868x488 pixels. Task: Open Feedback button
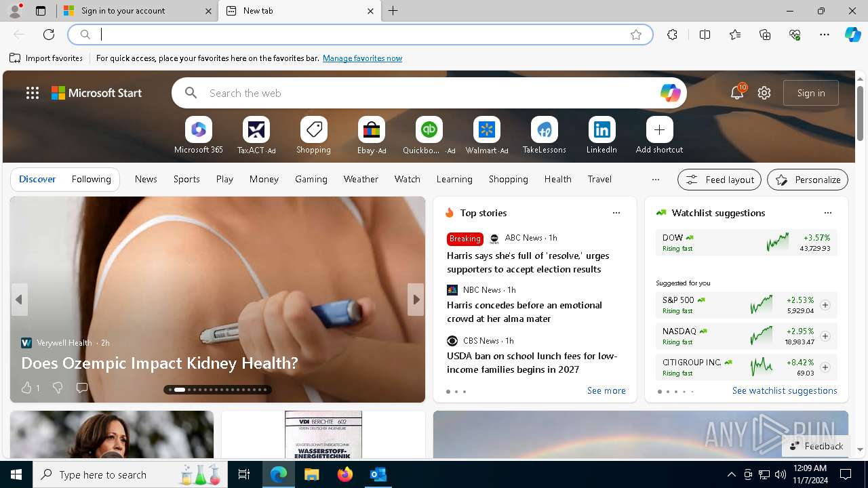816,446
